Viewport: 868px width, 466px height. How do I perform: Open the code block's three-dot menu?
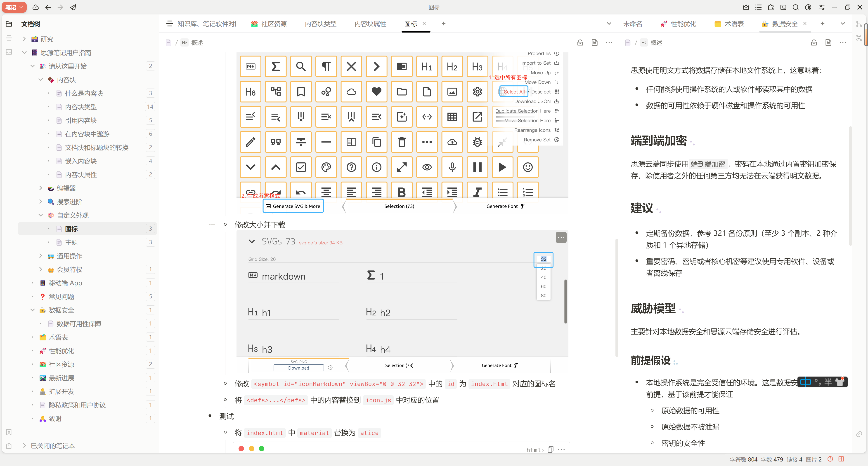point(561,450)
